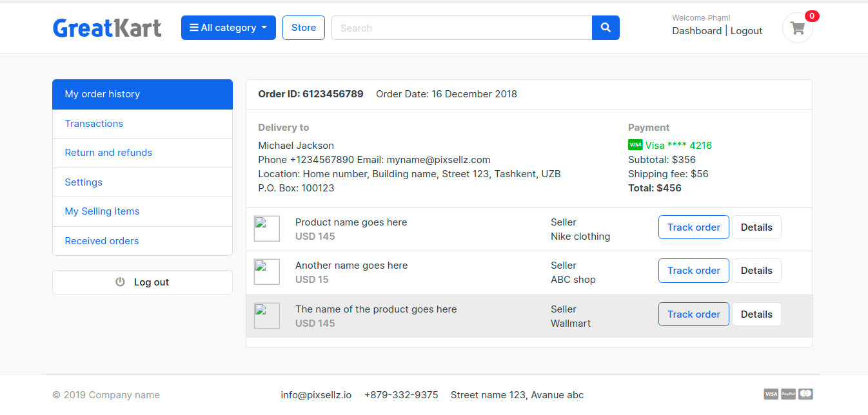
Task: Go to Received orders
Action: 102,241
